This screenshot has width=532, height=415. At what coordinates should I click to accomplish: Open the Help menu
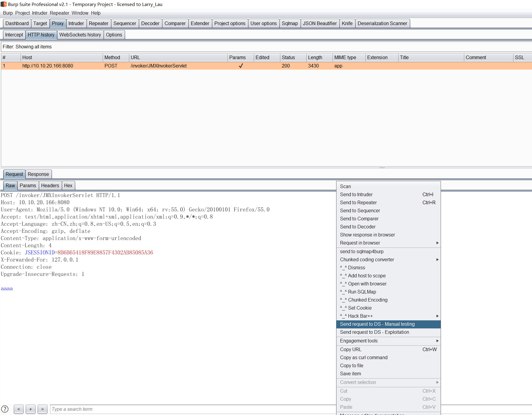tap(96, 13)
